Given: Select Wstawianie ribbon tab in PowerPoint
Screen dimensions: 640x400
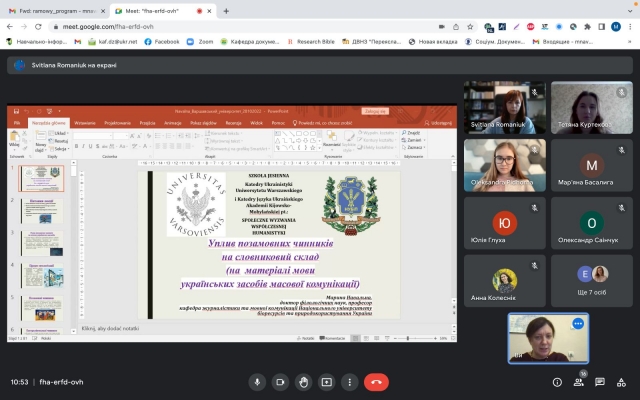Looking at the screenshot, I should point(85,123).
